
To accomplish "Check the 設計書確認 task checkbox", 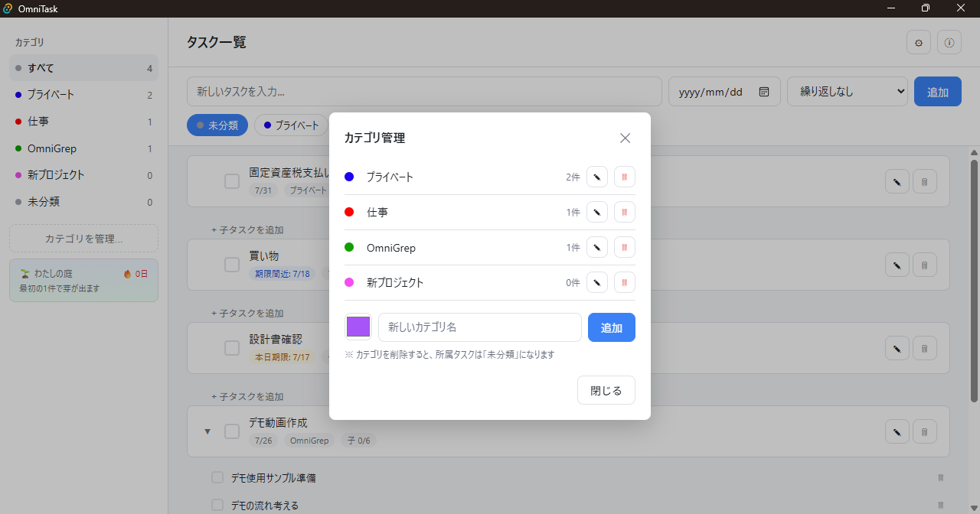I will tap(232, 348).
